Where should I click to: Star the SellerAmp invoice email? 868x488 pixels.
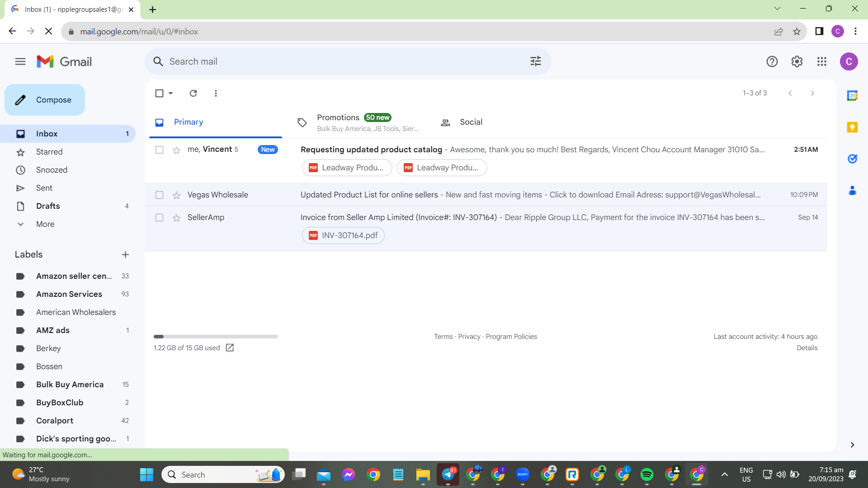176,218
